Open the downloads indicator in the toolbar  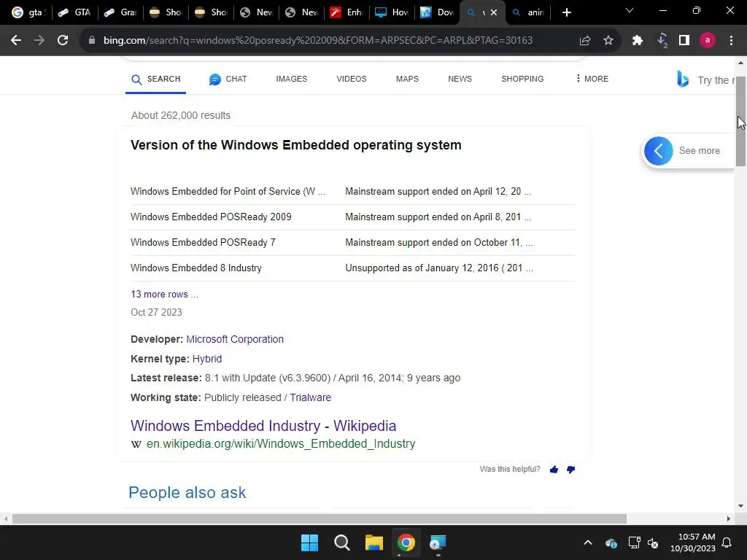point(662,41)
